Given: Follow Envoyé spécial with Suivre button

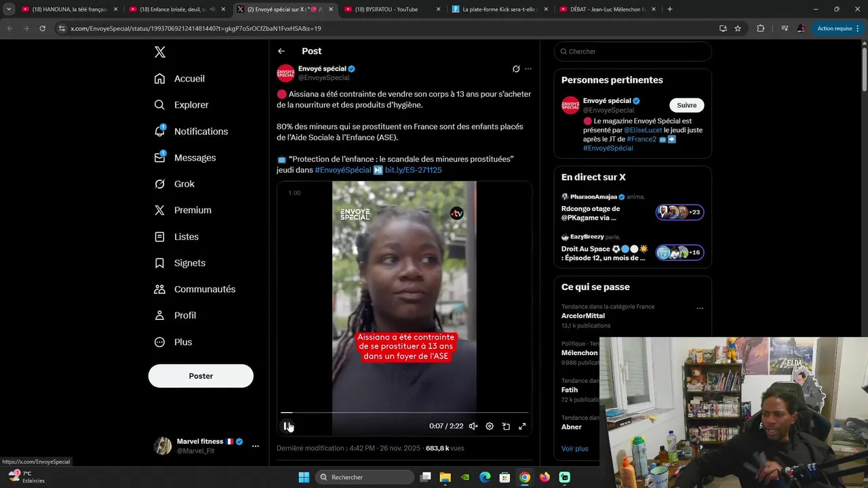Looking at the screenshot, I should click(687, 105).
